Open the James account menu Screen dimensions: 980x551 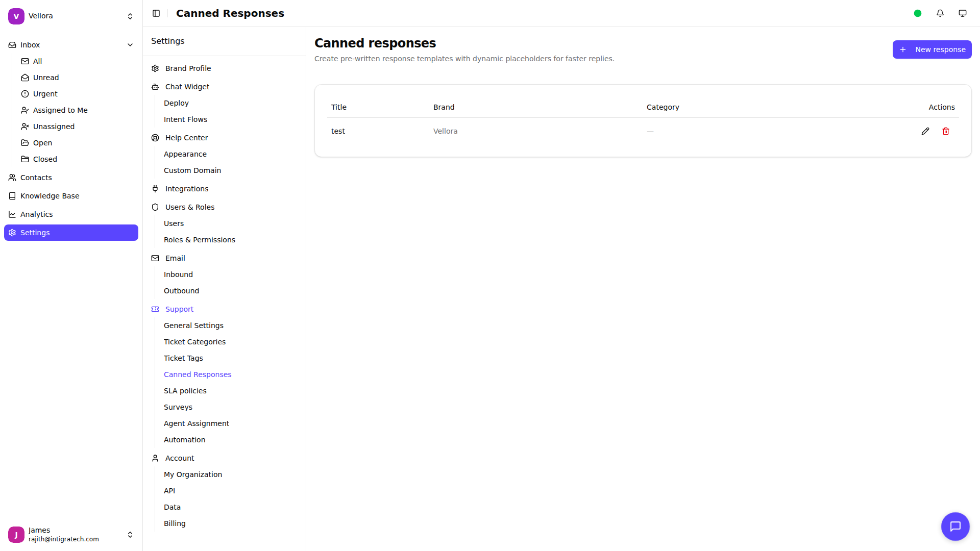[x=71, y=535]
